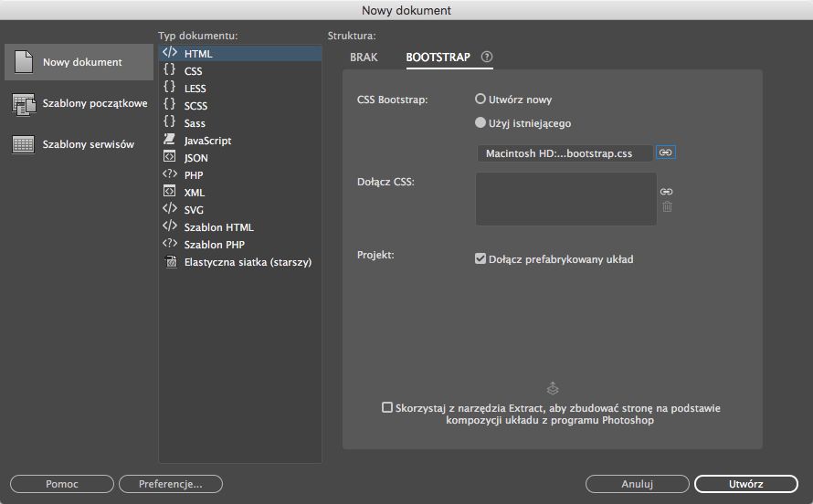
Task: Browse for existing bootstrap.css via link icon
Action: point(666,152)
